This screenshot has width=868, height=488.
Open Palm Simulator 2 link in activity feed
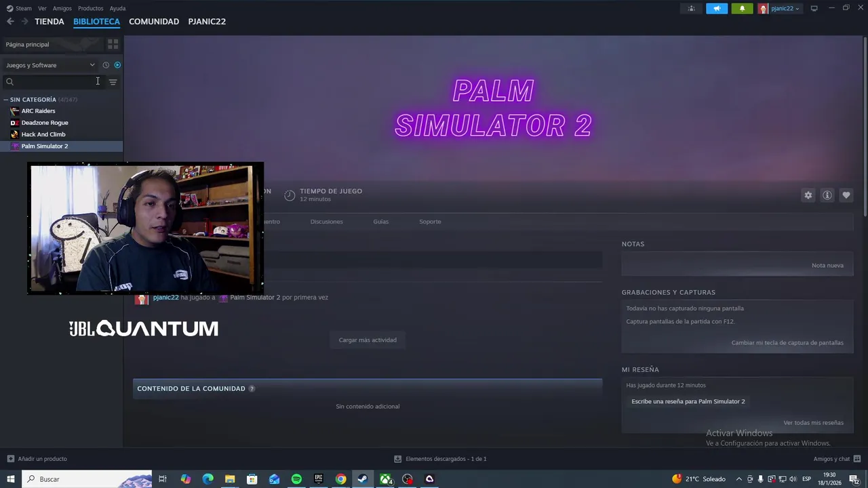(x=254, y=298)
